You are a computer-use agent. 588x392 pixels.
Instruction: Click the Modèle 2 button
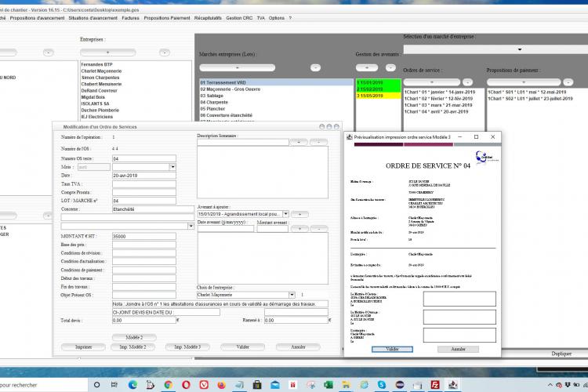pyautogui.click(x=134, y=337)
